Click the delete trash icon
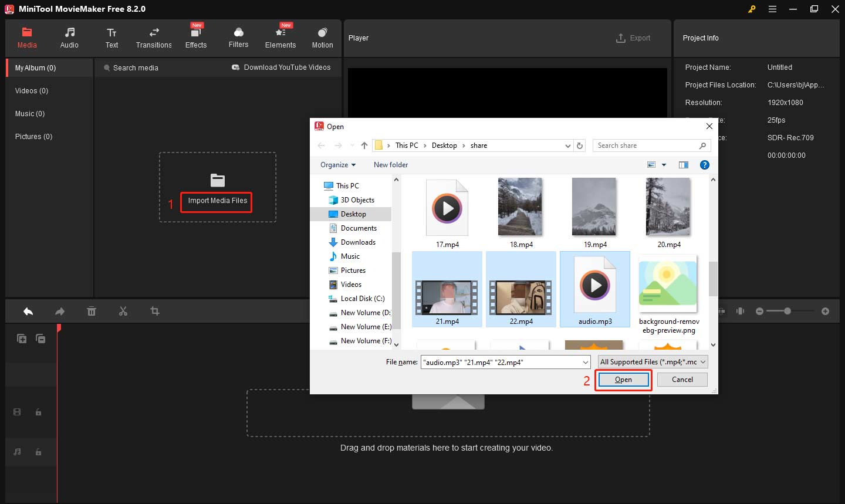 [92, 311]
